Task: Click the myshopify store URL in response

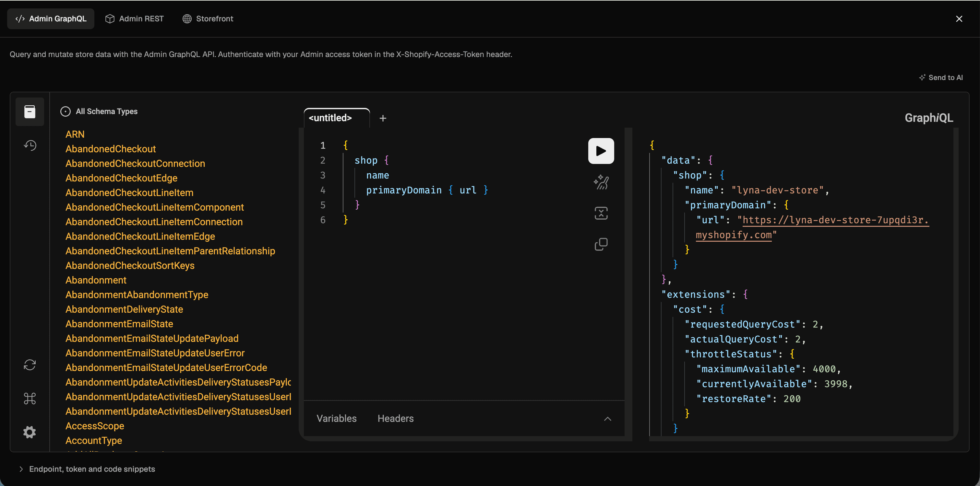Action: click(x=812, y=227)
